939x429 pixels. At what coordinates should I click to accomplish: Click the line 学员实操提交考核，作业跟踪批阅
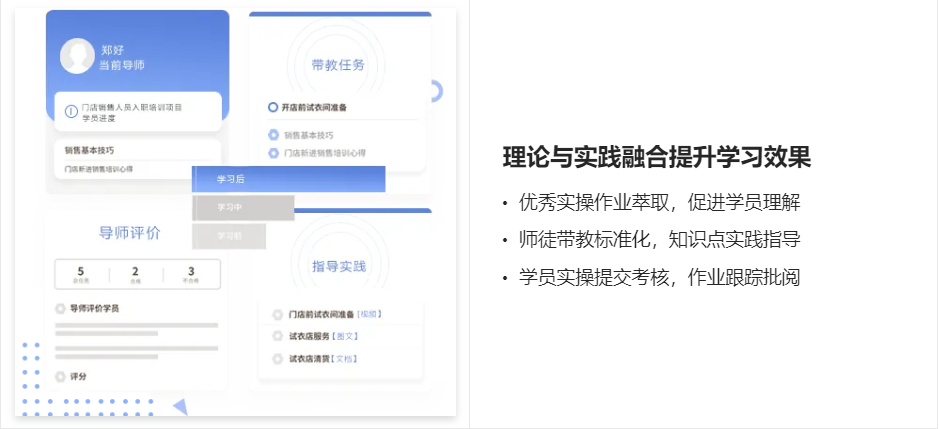(x=659, y=277)
